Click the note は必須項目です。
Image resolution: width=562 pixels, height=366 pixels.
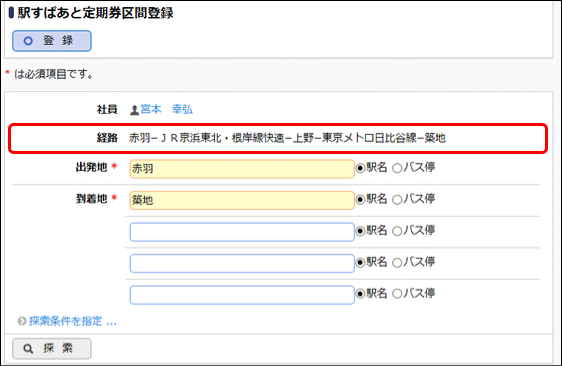tap(54, 74)
